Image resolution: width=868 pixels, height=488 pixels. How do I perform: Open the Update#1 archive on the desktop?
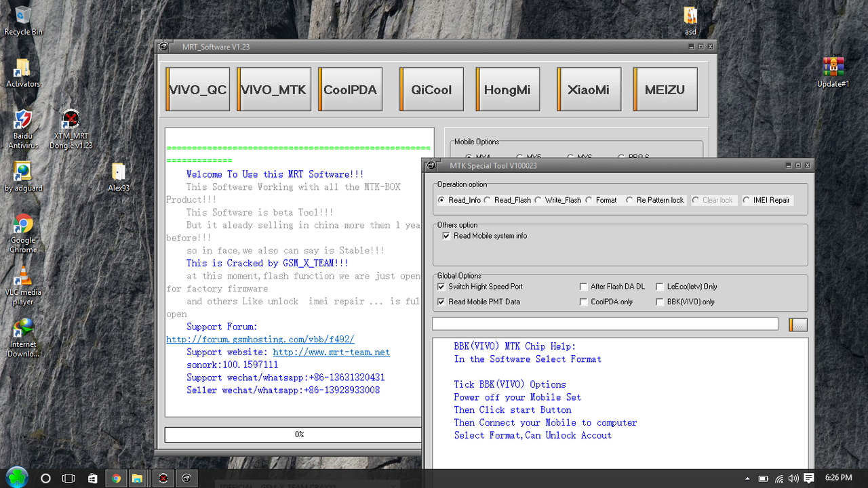coord(833,73)
